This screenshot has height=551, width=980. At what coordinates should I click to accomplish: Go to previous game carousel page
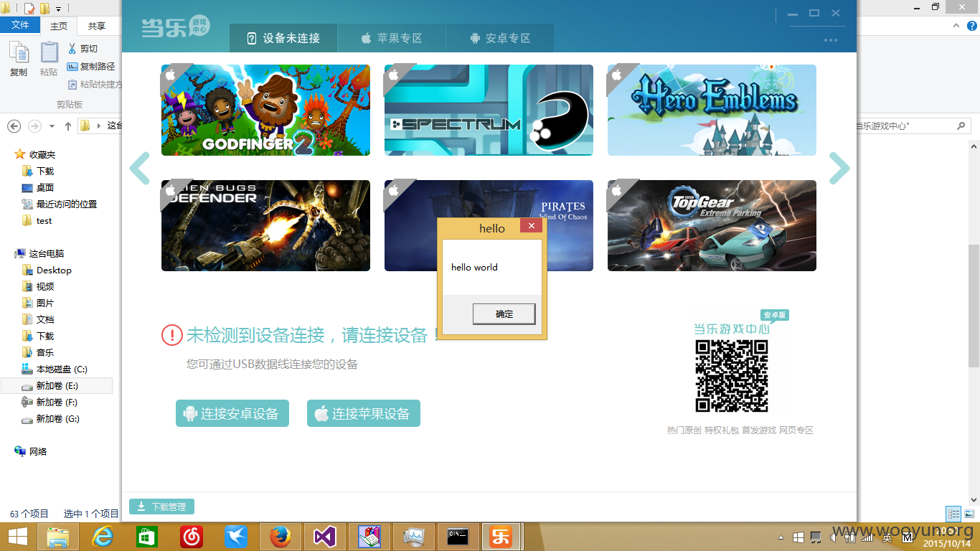click(x=139, y=169)
